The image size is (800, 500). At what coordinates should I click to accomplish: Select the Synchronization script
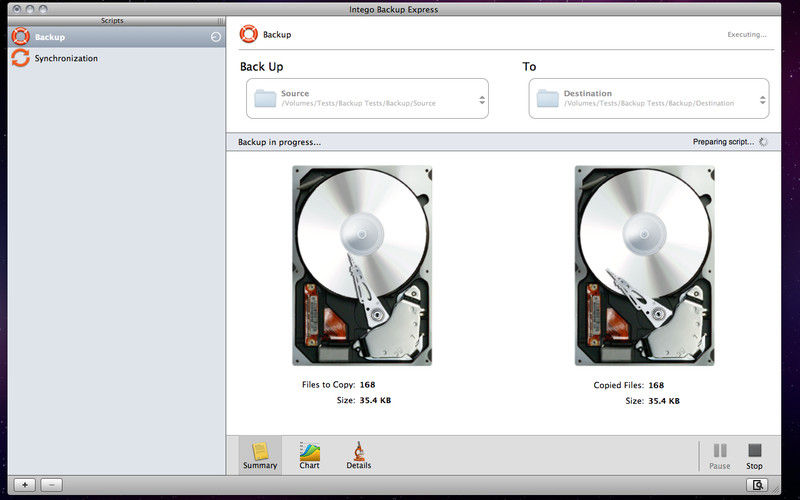(x=116, y=58)
